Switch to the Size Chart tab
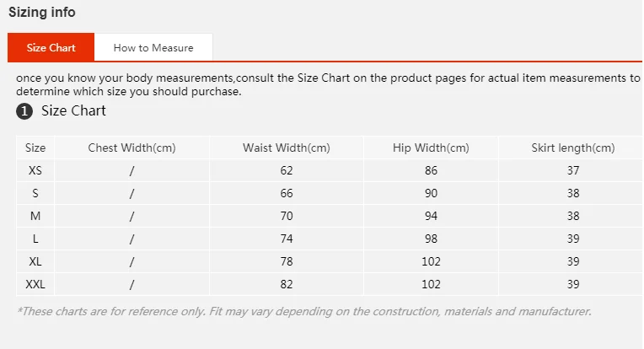Image resolution: width=644 pixels, height=349 pixels. click(51, 48)
